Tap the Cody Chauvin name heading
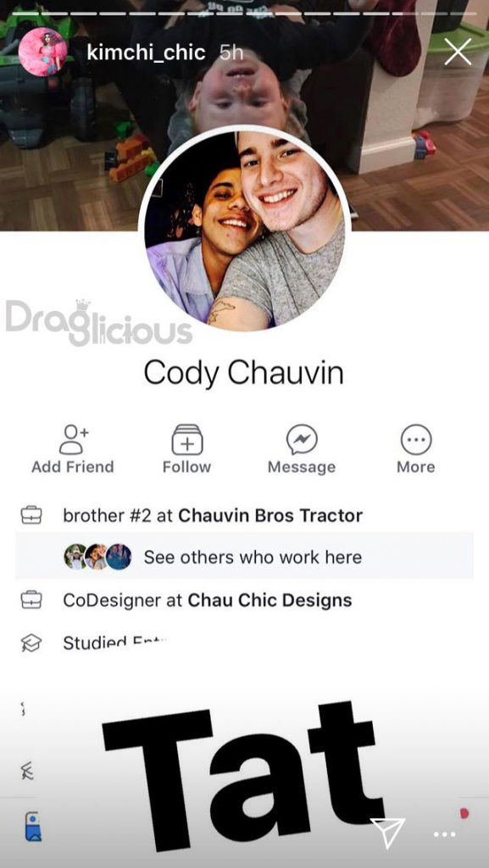489x868 pixels. (243, 374)
